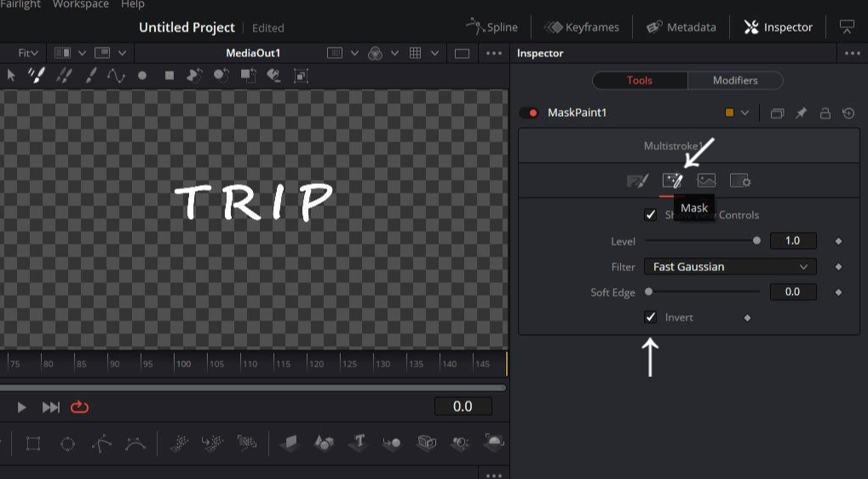Click the pin icon for MaskPaint1
The image size is (868, 479).
(x=801, y=113)
